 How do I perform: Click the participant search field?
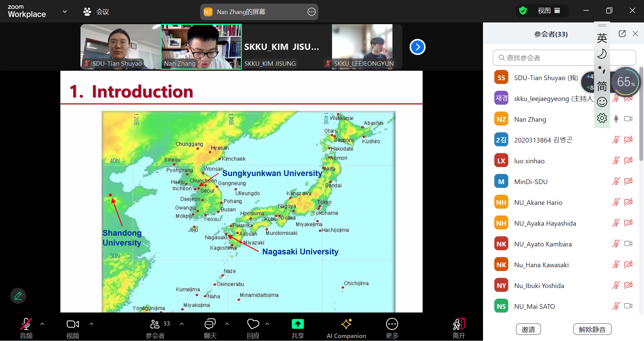543,58
